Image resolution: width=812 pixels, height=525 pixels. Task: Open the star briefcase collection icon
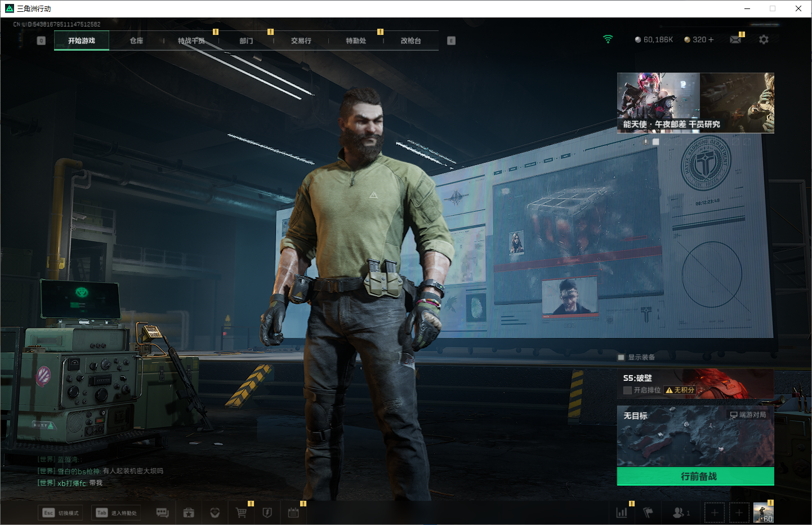pyautogui.click(x=189, y=513)
